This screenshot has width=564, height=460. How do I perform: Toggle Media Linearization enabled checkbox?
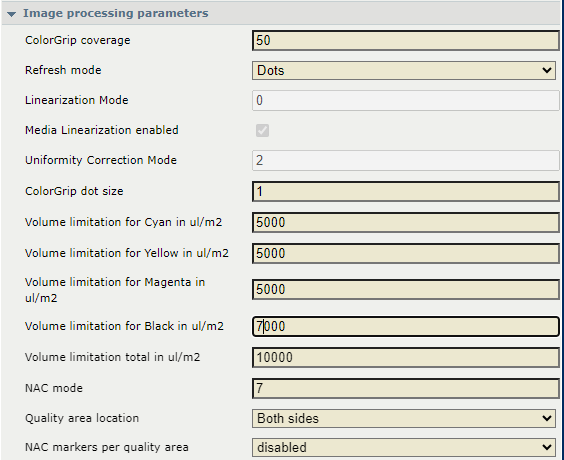click(262, 130)
